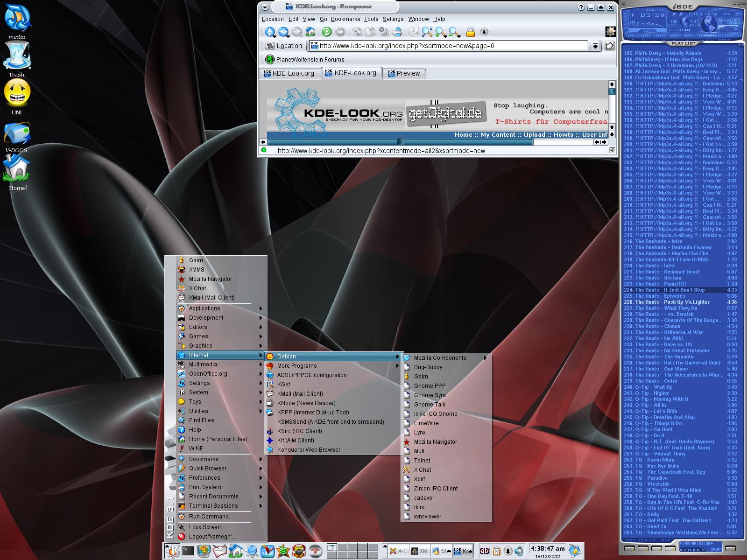Open Zircon IRC Client menu entry
This screenshot has height=560, width=747.
tap(446, 489)
